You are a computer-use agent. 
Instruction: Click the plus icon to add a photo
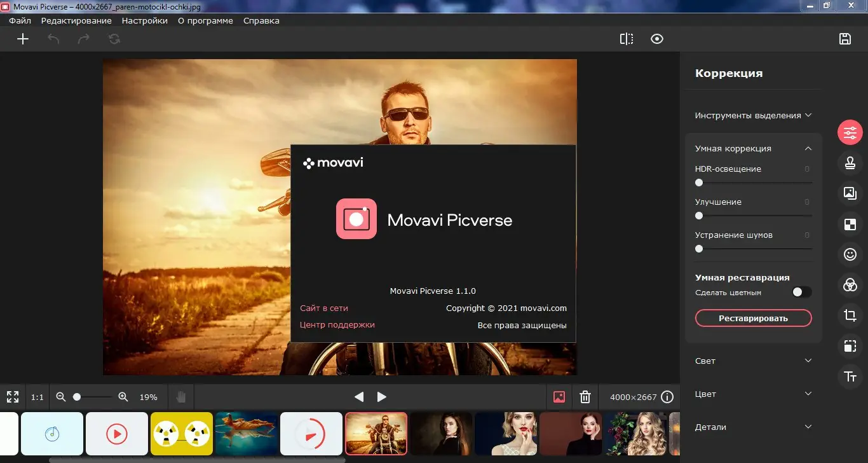(23, 39)
